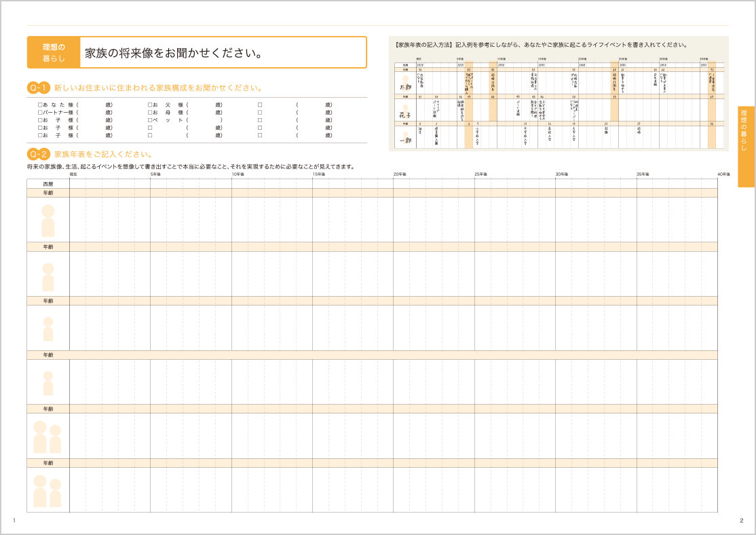The image size is (756, 535).
Task: Click the orange 理想の暮らし header label
Action: pos(54,52)
